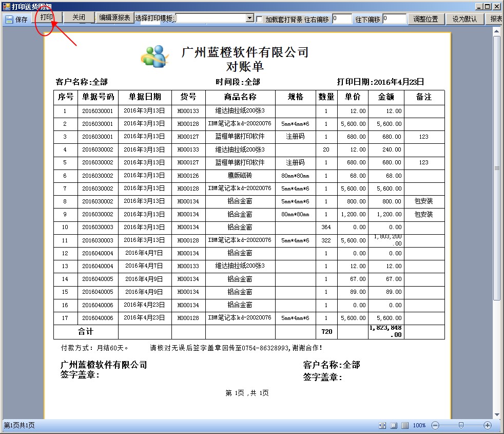
Task: Click the vertical scrollbar thumb
Action: [x=497, y=168]
